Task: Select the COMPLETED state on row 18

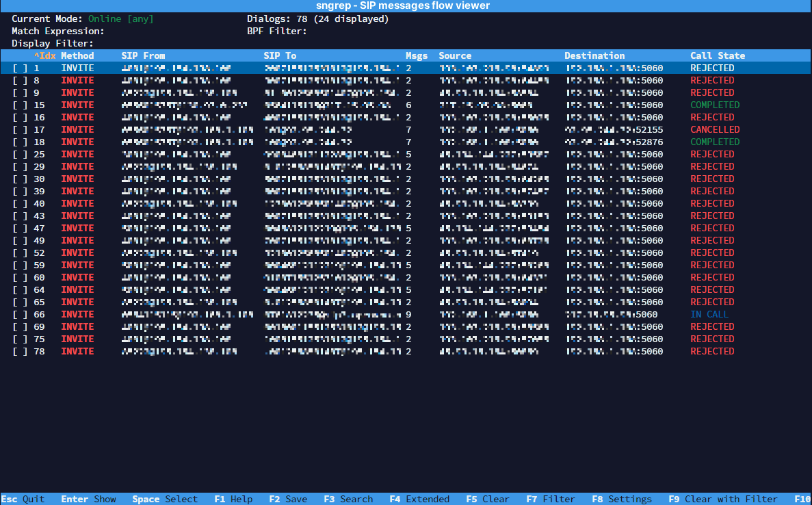Action: (x=715, y=142)
